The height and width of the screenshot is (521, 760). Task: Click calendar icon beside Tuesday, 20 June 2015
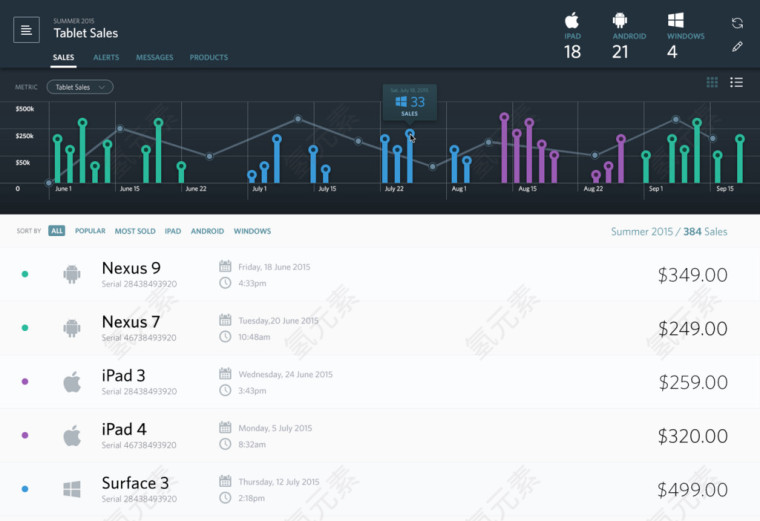tap(225, 320)
